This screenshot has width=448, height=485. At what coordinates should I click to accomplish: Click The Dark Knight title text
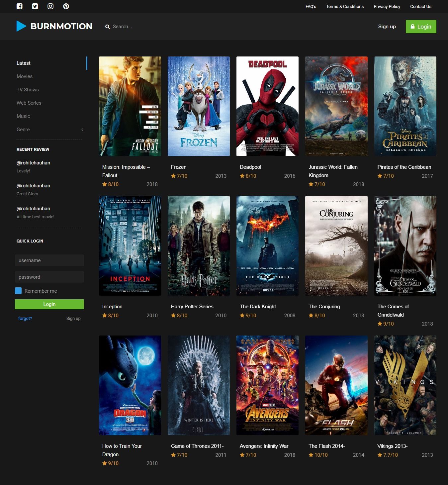pyautogui.click(x=258, y=307)
